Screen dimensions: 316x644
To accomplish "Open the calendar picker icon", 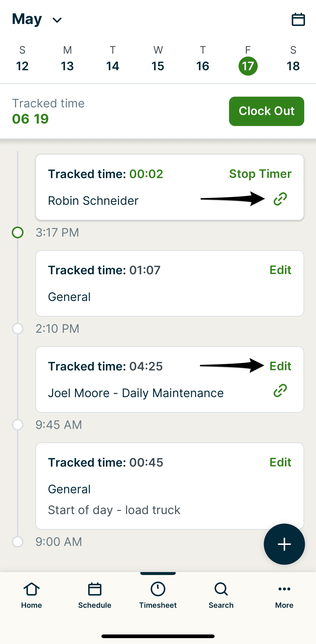I will [x=298, y=20].
